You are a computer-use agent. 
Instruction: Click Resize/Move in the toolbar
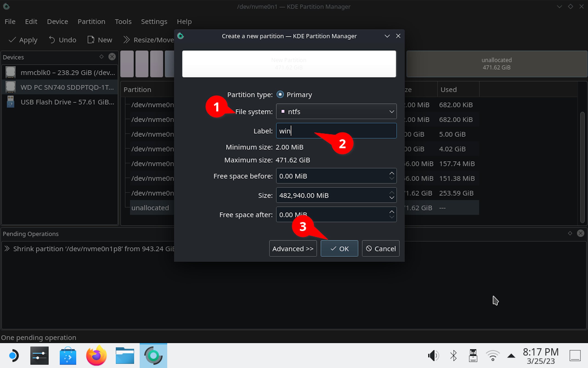click(x=148, y=40)
